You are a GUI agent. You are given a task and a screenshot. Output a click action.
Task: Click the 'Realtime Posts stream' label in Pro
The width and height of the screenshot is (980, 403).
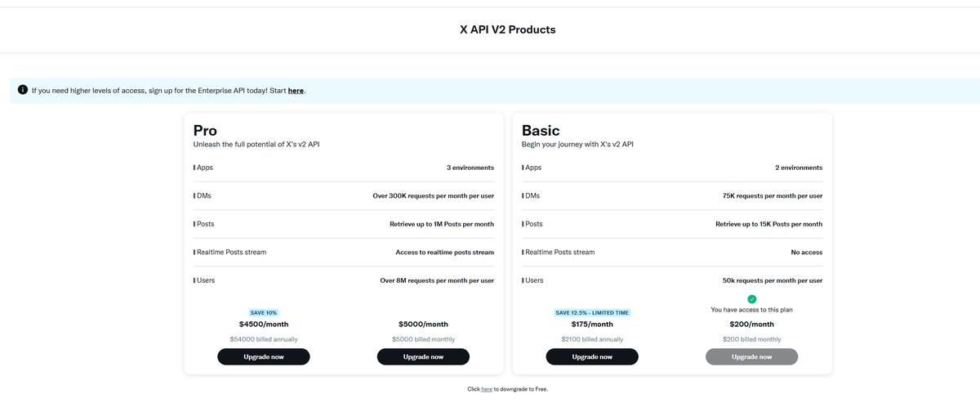[231, 253]
